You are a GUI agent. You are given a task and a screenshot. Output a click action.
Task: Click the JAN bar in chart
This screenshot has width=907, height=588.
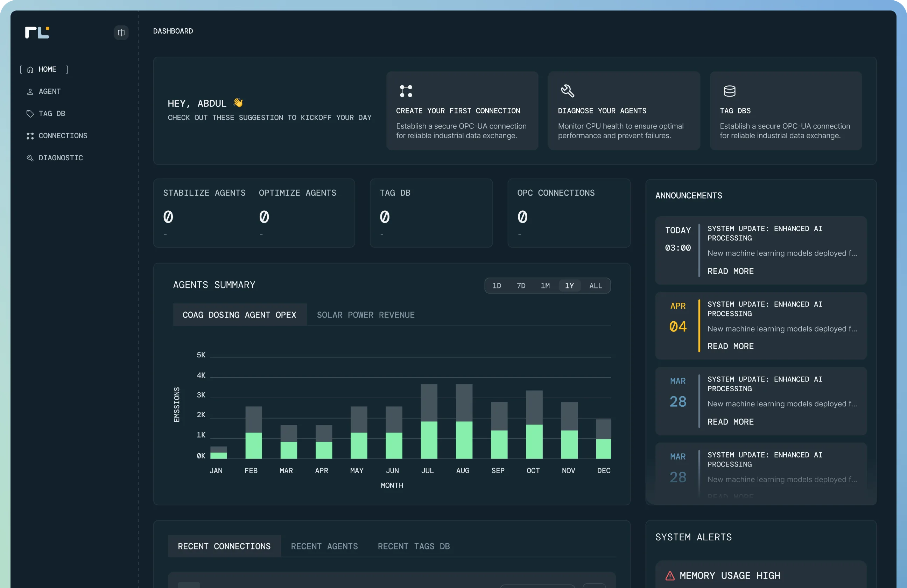coord(219,452)
